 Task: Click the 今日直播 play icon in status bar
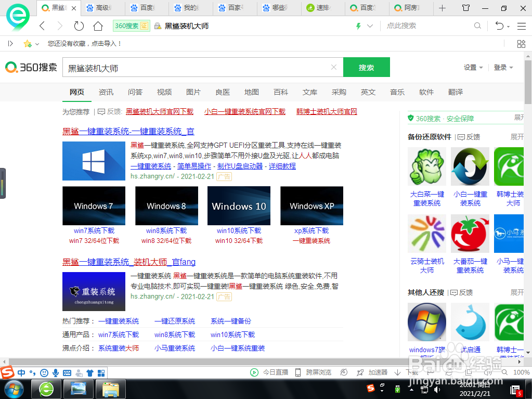[x=254, y=372]
